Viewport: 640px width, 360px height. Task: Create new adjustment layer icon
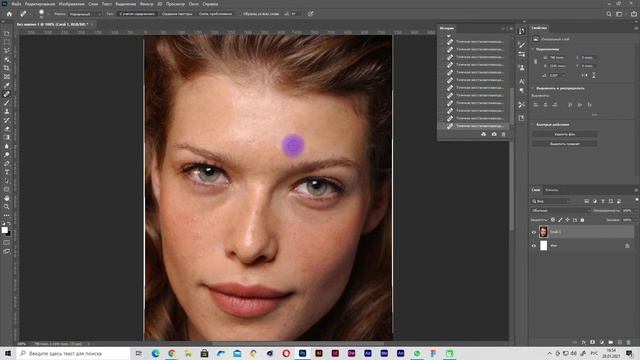pos(602,342)
